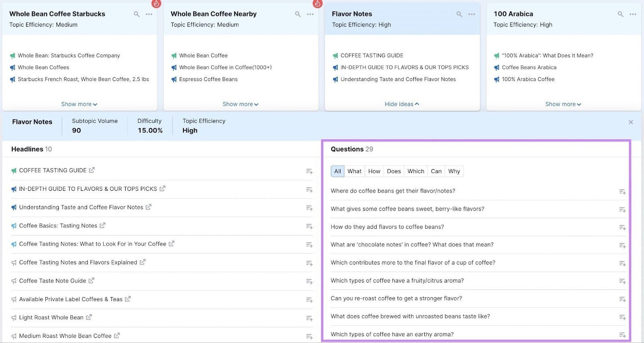Viewport: 644px width, 343px height.
Task: Open Whole Bean: Starbucks Coffee Company headline
Action: [x=69, y=56]
